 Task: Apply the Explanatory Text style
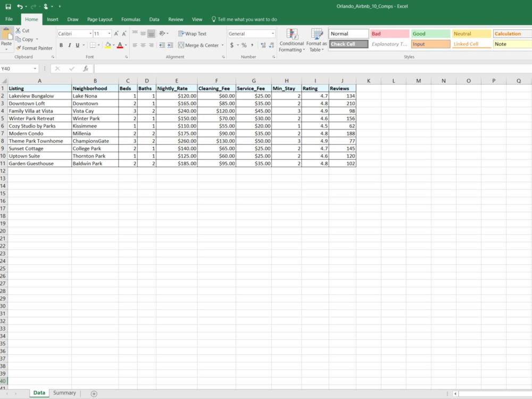click(390, 44)
